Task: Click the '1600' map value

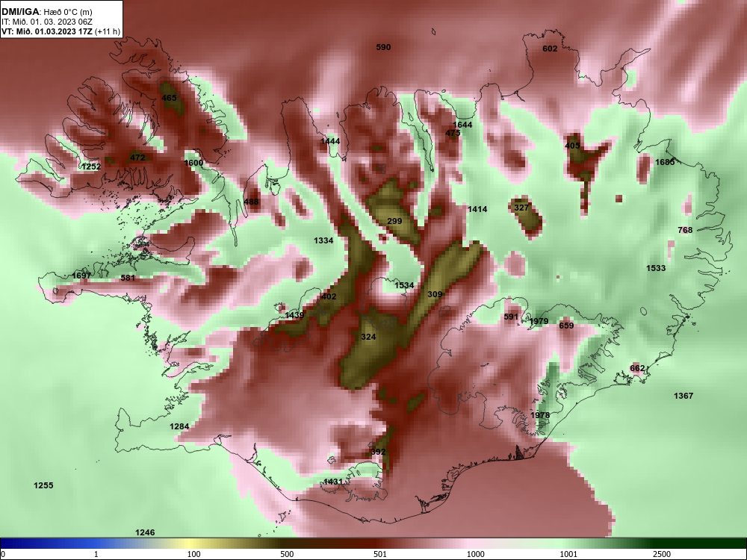Action: click(x=193, y=163)
